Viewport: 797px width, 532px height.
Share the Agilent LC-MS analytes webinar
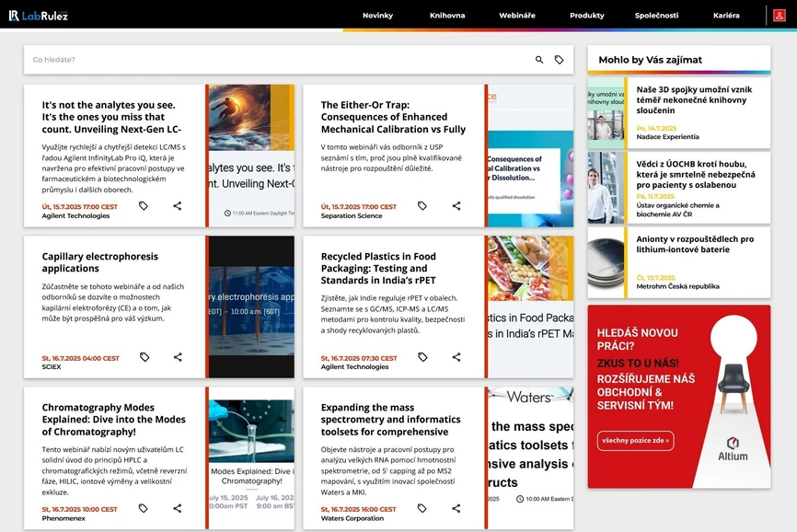point(178,206)
